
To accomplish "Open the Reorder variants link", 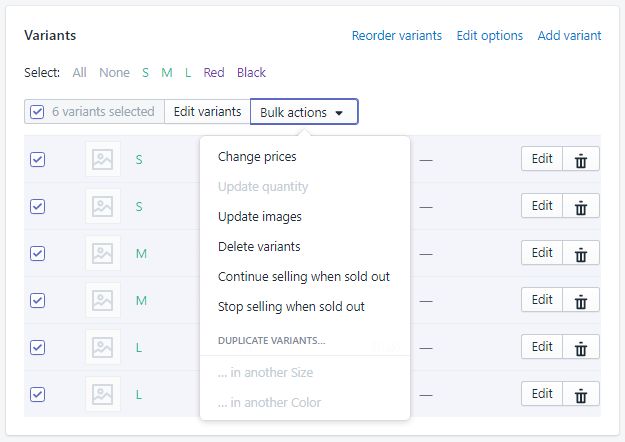I will pos(397,35).
